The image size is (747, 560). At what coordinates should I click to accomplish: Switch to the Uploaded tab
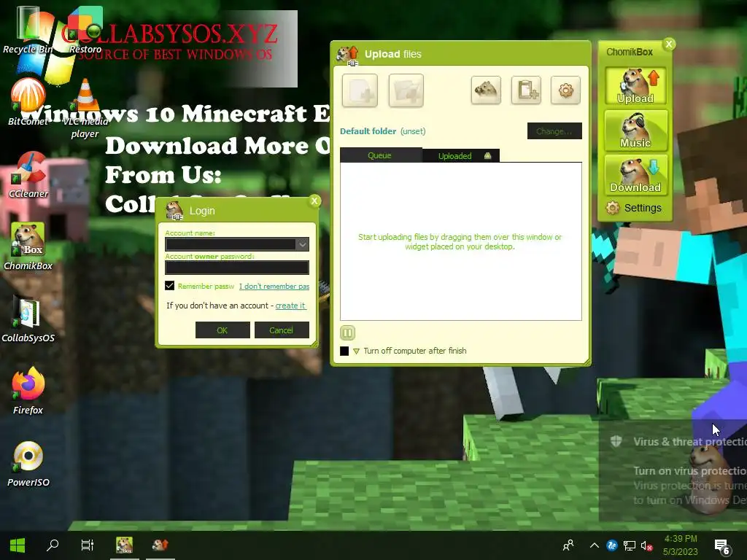[461, 156]
